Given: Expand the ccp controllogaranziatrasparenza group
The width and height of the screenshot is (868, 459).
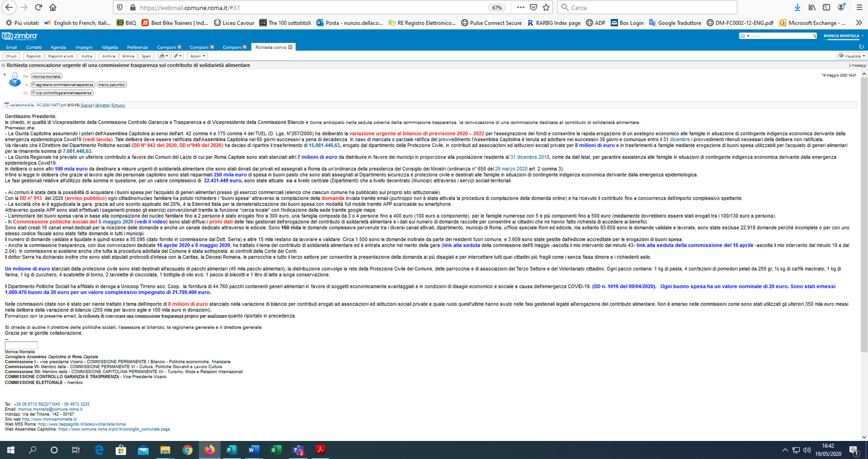Looking at the screenshot, I should pos(33,93).
